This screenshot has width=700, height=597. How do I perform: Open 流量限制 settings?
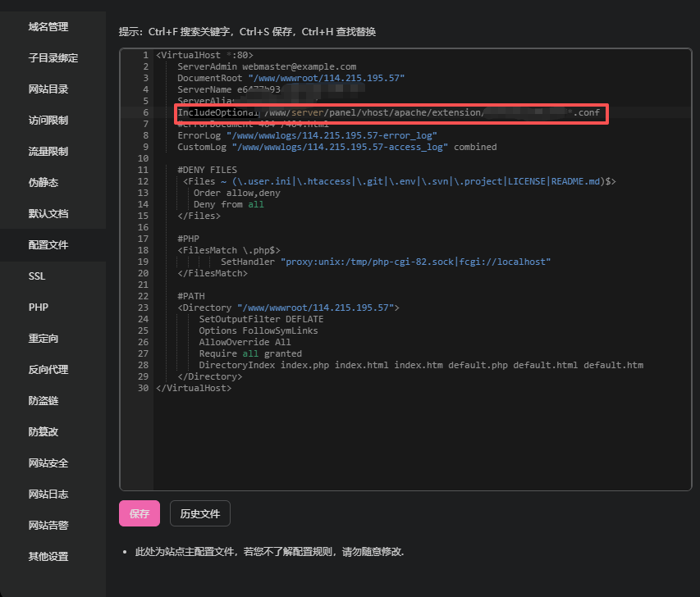click(x=48, y=152)
